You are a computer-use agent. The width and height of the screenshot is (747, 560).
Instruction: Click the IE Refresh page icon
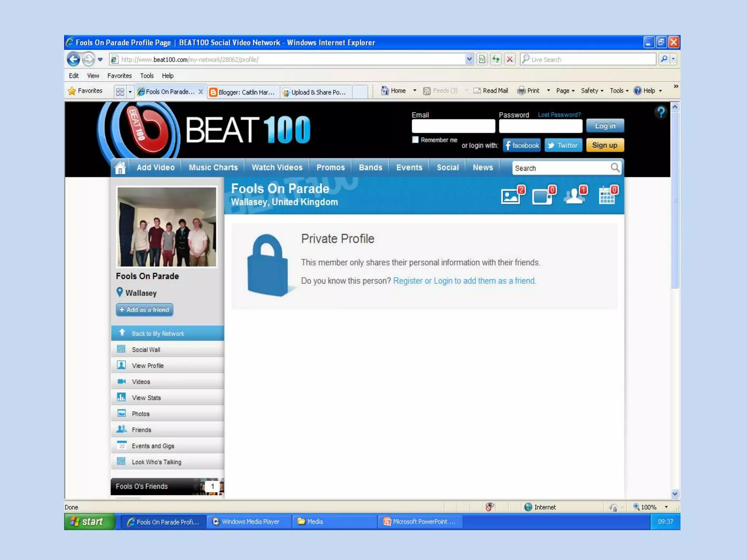coord(496,59)
